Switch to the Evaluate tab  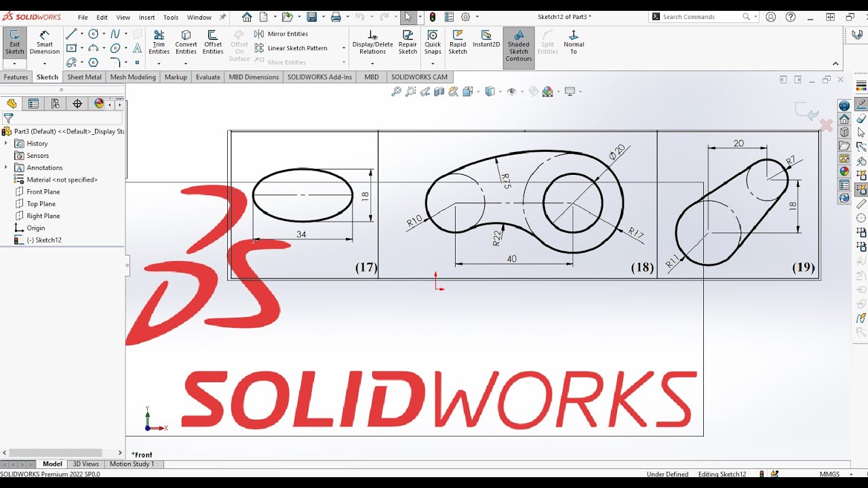click(x=208, y=77)
